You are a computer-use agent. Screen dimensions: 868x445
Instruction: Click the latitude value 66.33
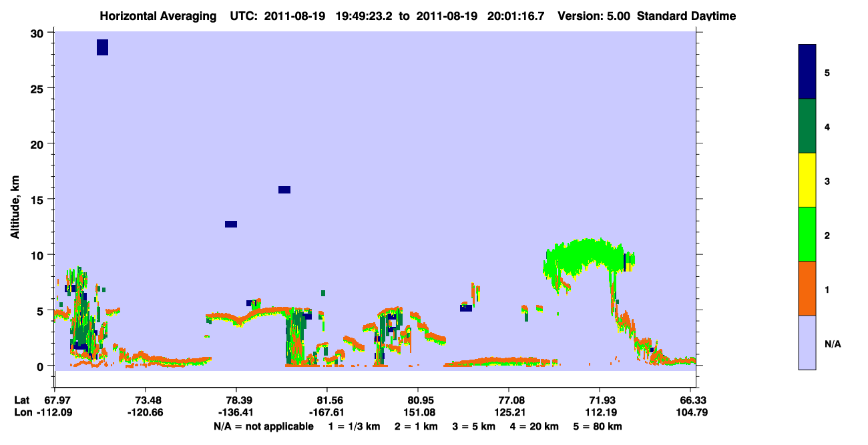pyautogui.click(x=695, y=400)
